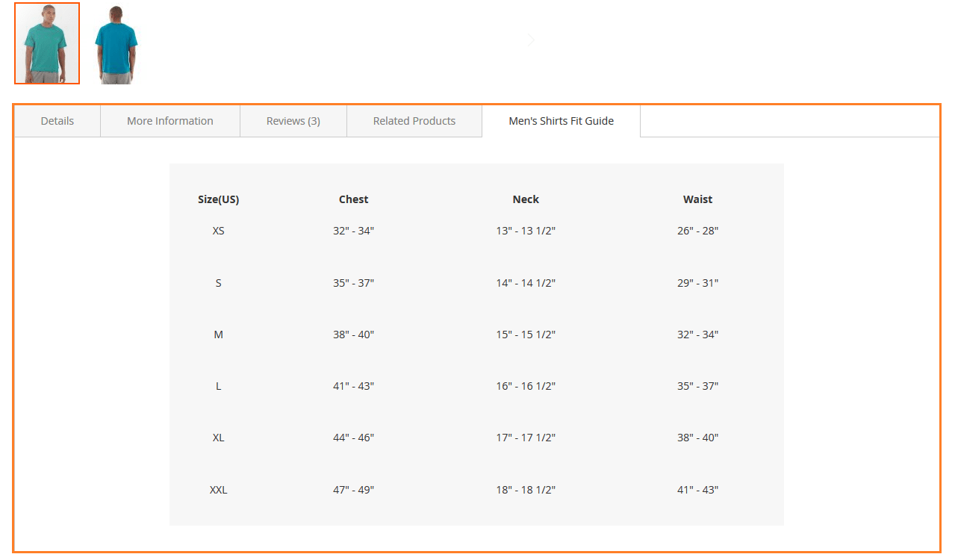This screenshot has height=560, width=955.
Task: Click chest value 47" - 49"
Action: (x=354, y=490)
